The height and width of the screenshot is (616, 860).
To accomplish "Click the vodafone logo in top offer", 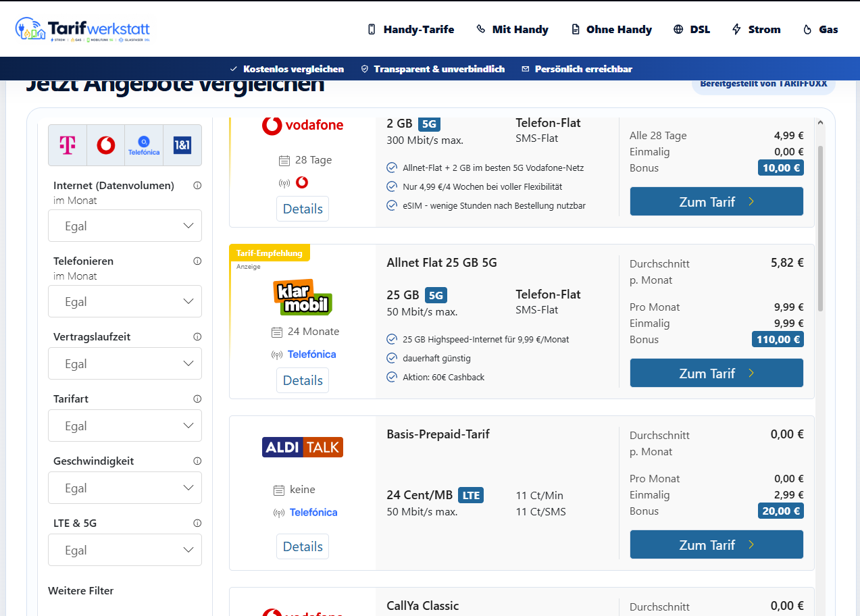I will pyautogui.click(x=303, y=126).
